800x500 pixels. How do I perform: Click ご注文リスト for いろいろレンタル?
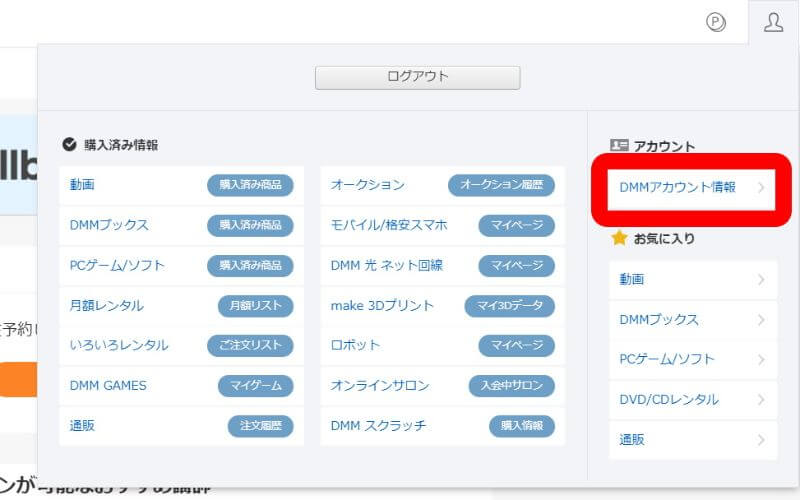(x=250, y=345)
